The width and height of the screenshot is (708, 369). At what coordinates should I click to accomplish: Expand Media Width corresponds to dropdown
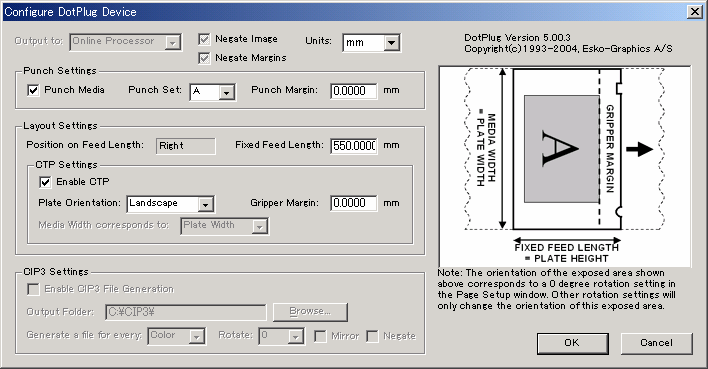pos(259,226)
